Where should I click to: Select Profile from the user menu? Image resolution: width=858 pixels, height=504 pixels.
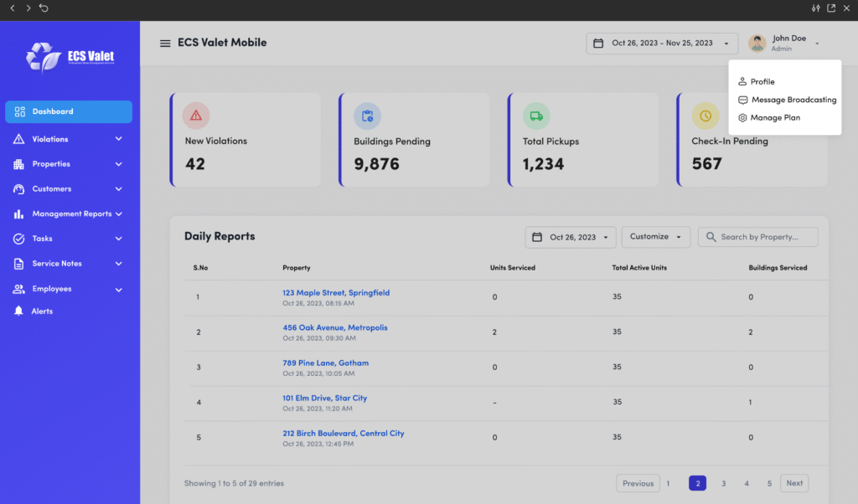(762, 82)
